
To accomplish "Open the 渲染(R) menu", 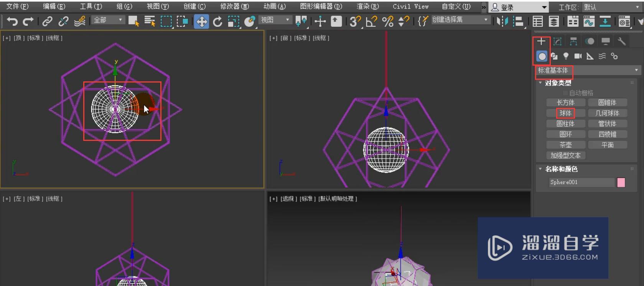I will (x=367, y=7).
